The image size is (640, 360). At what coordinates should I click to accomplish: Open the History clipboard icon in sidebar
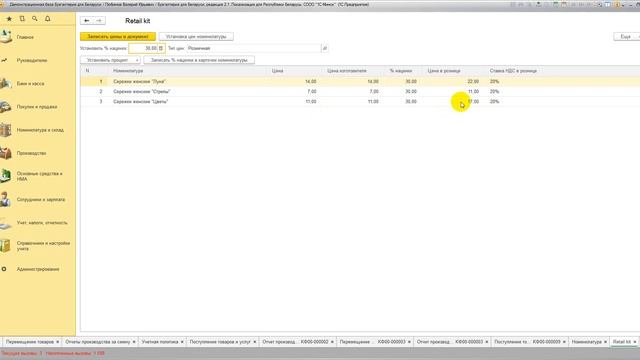click(x=22, y=19)
